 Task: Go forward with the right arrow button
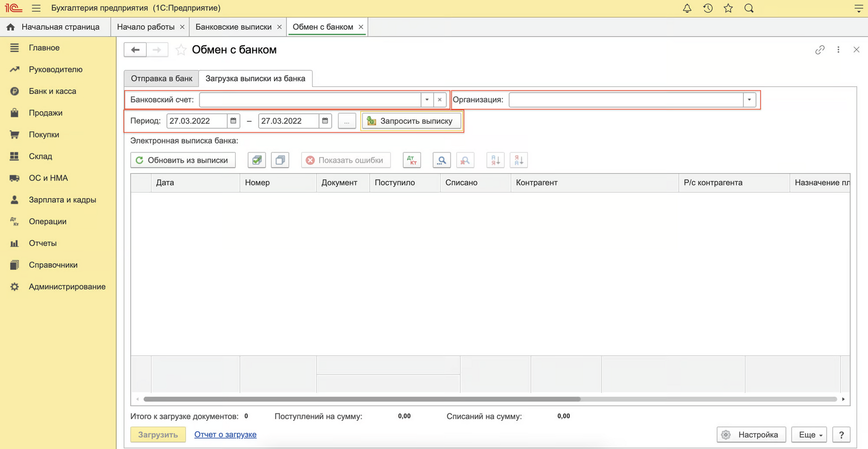[157, 50]
